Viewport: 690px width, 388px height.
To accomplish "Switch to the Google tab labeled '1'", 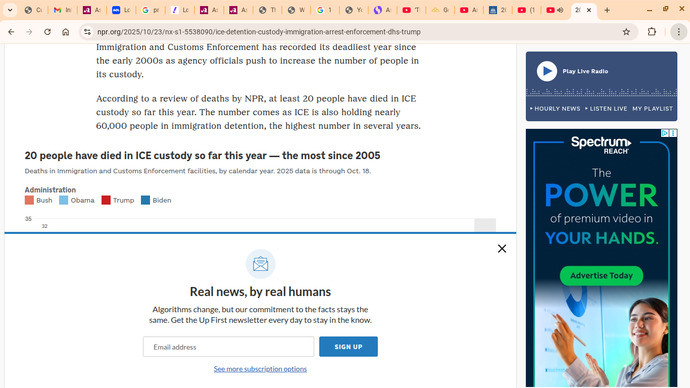I will pos(324,10).
